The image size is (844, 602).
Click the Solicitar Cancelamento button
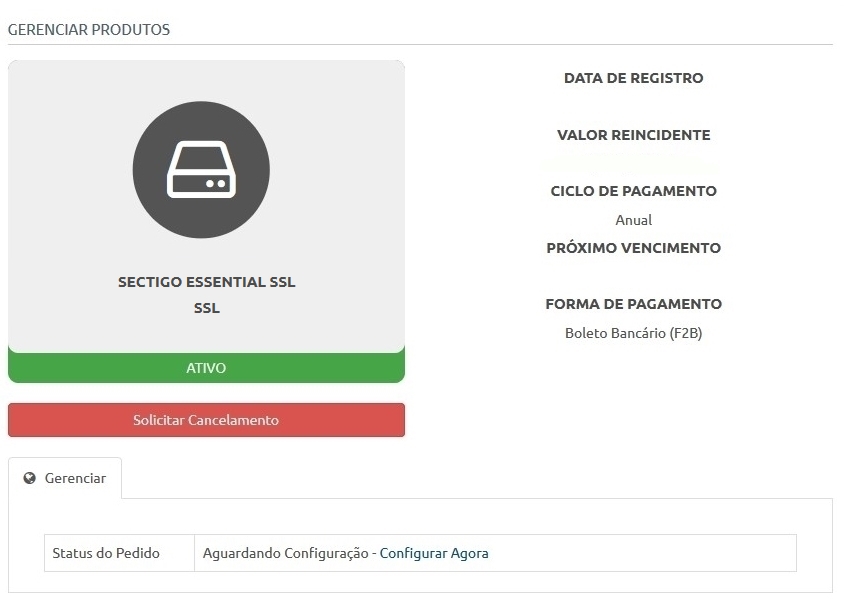206,420
